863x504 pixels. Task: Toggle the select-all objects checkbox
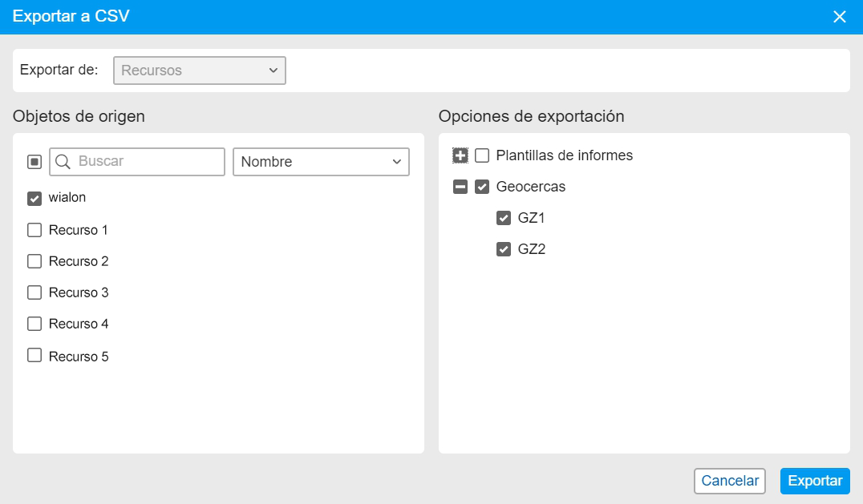(x=34, y=162)
